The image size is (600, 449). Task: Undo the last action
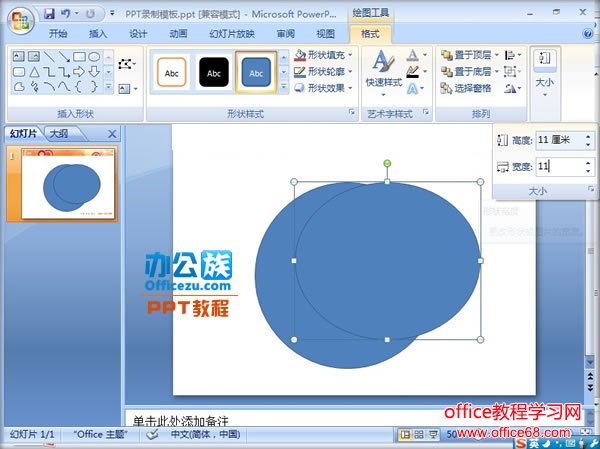[x=65, y=14]
